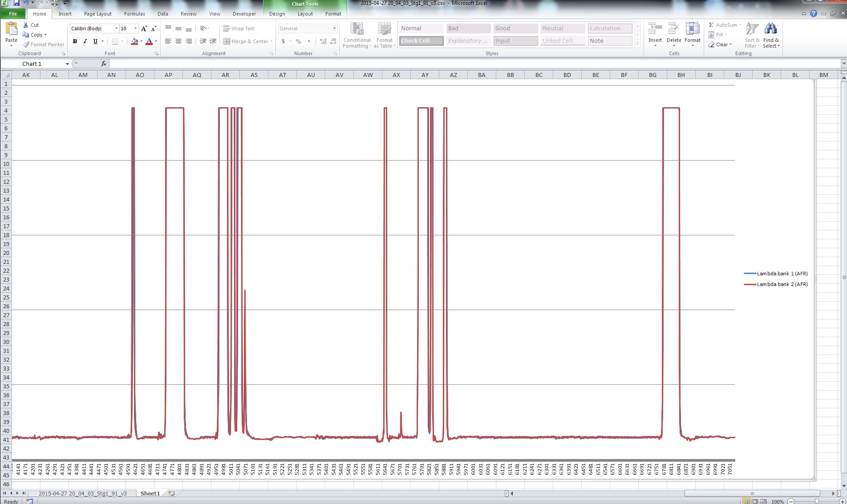Click the Paste icon in Clipboard group
Image resolution: width=847 pixels, height=504 pixels.
(x=11, y=29)
